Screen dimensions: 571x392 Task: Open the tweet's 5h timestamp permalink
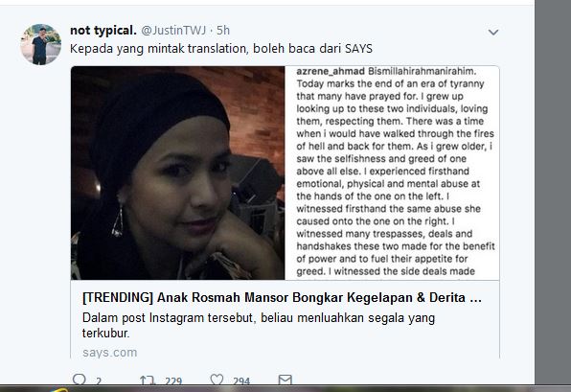[x=223, y=31]
